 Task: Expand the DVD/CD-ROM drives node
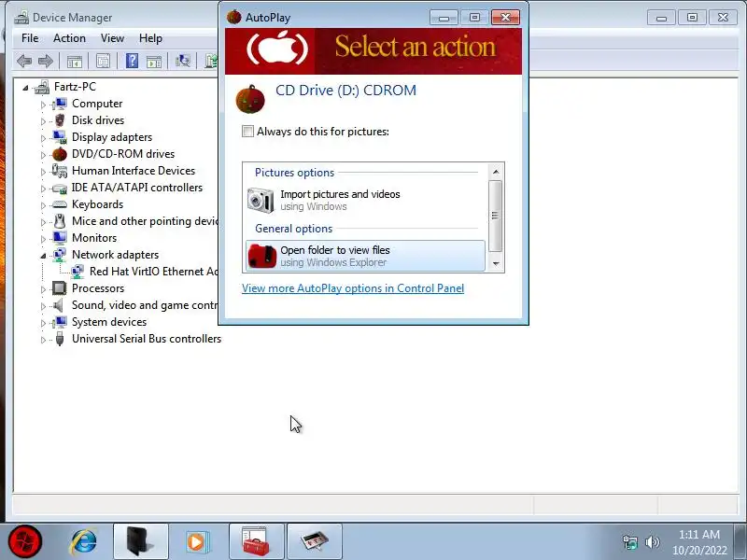(43, 155)
